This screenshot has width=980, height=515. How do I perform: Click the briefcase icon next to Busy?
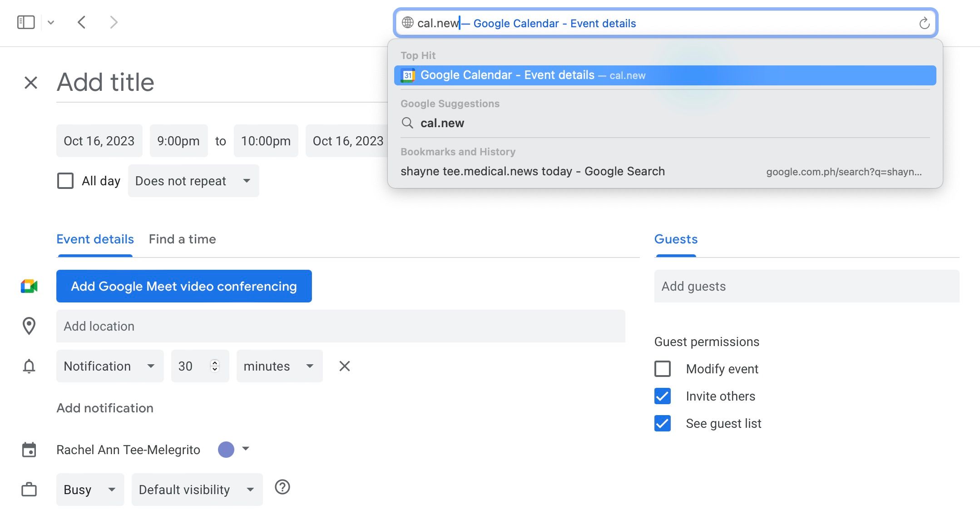click(29, 490)
